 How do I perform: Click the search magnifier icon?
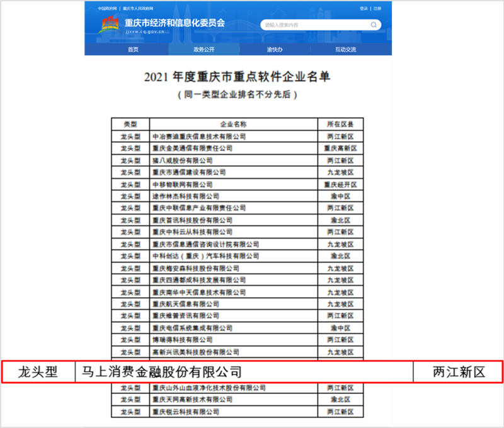[x=374, y=25]
